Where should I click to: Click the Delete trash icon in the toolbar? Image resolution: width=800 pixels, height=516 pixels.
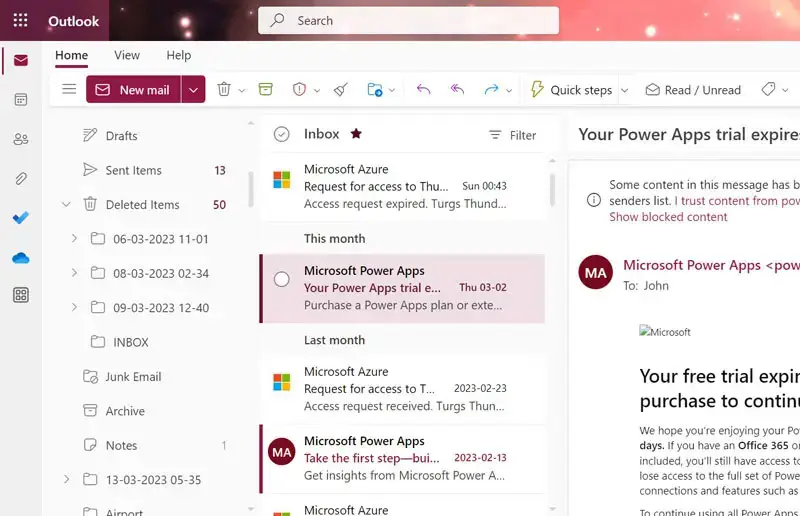tap(224, 89)
